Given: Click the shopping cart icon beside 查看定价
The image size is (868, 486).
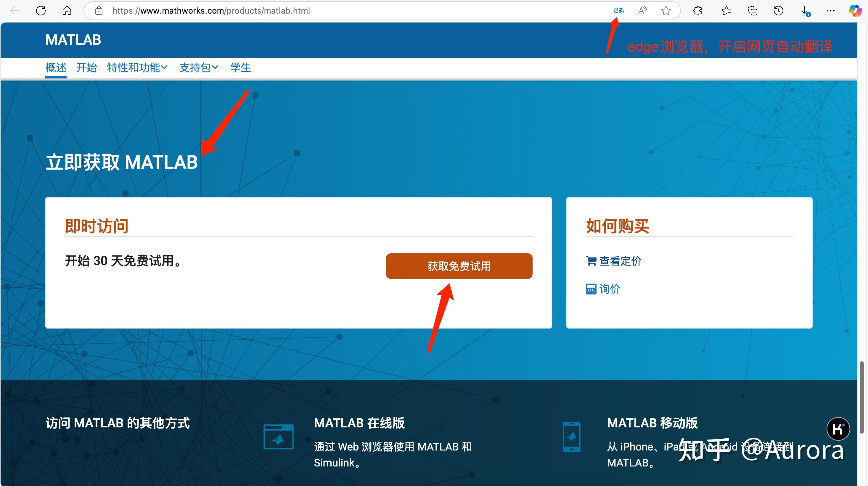Looking at the screenshot, I should pos(591,261).
